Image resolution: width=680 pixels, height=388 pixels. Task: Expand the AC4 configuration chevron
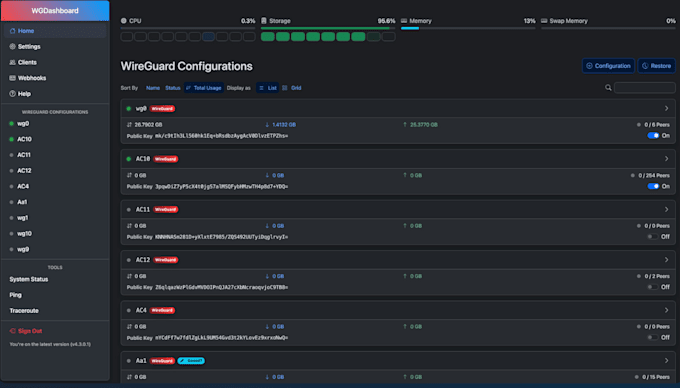(x=667, y=310)
